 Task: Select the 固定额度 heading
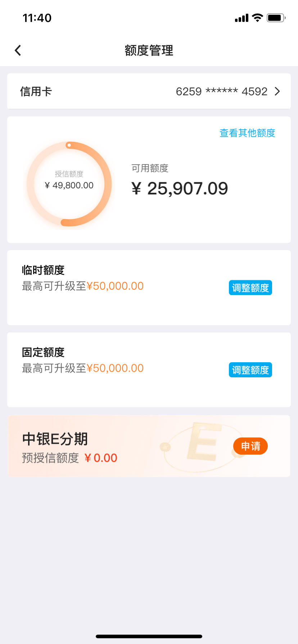[x=43, y=352]
